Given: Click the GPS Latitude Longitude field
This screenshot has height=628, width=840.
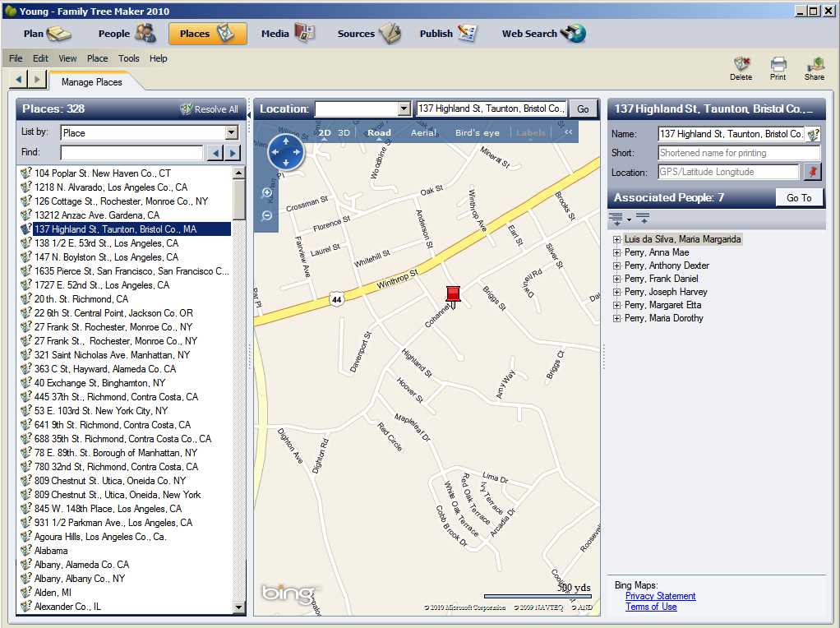Looking at the screenshot, I should coord(728,172).
